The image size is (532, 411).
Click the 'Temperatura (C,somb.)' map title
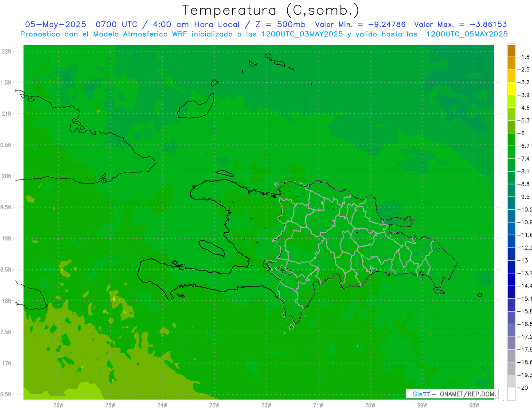coord(270,10)
